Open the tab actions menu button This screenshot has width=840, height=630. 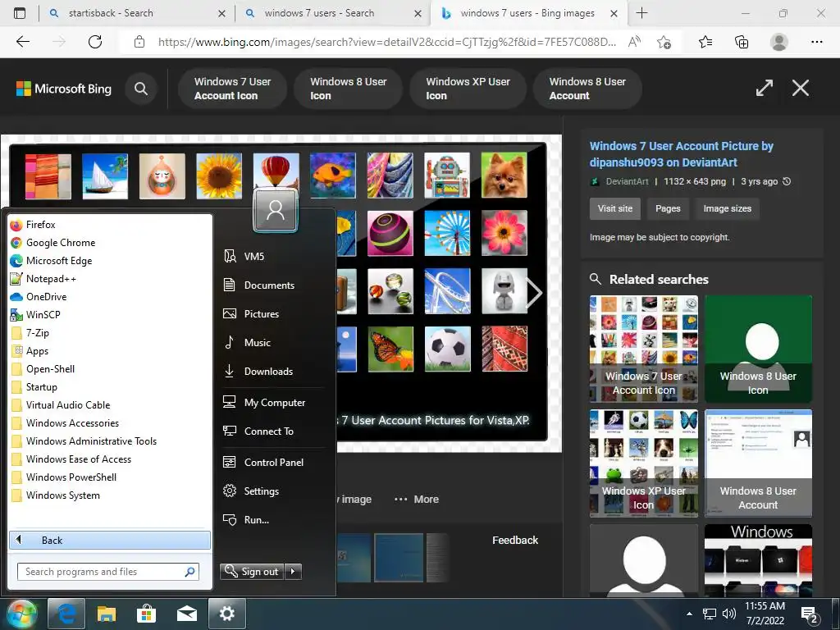point(20,13)
